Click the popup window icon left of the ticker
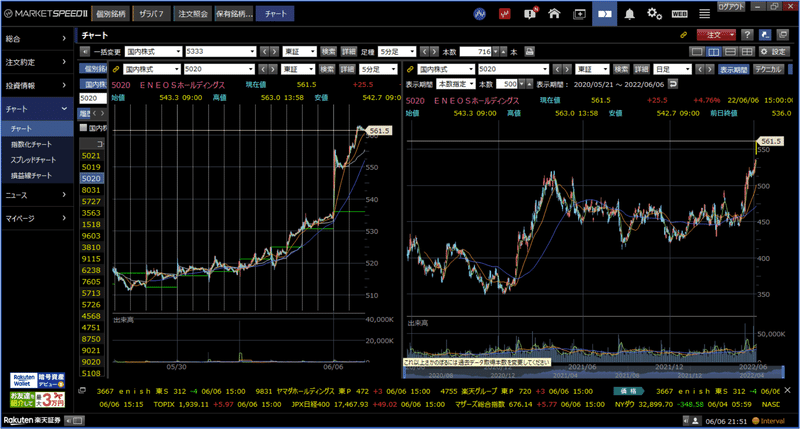This screenshot has height=429, width=800. [x=82, y=391]
